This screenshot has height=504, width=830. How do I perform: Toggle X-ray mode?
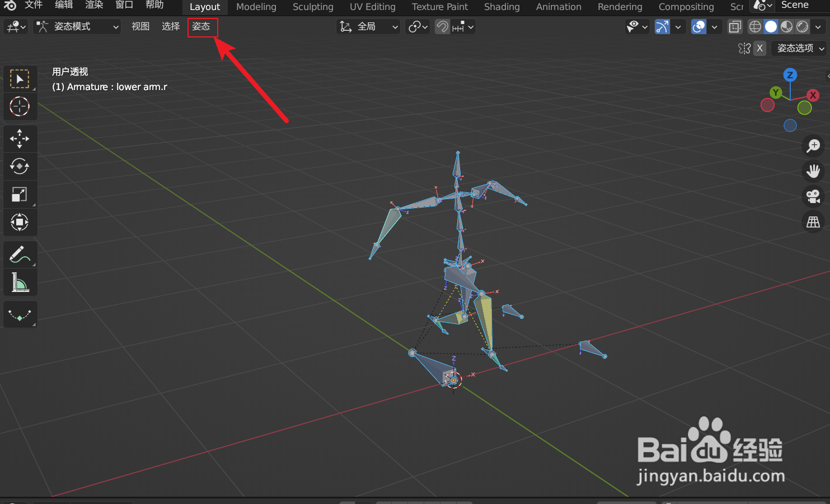click(735, 26)
